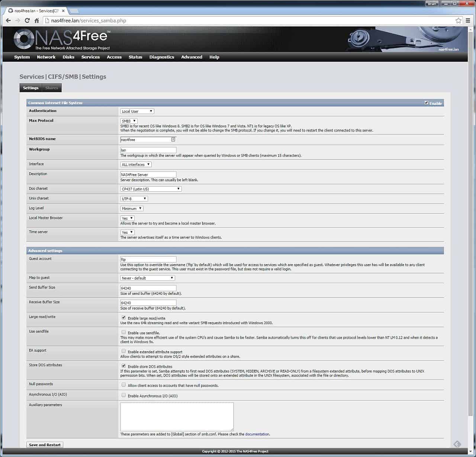Viewport: 476px width, 457px height.
Task: Click the Receive Buffer Size field
Action: click(x=148, y=303)
